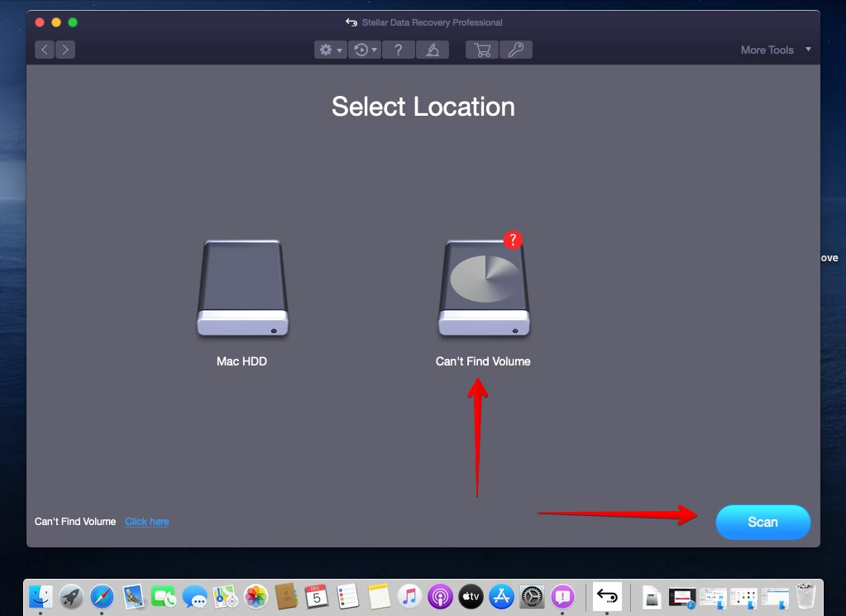
Task: Open the Trash in the Dock
Action: click(x=805, y=595)
